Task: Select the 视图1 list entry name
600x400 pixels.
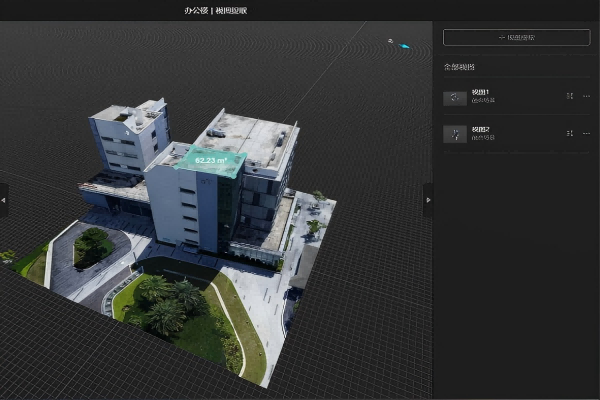Action: coord(481,92)
